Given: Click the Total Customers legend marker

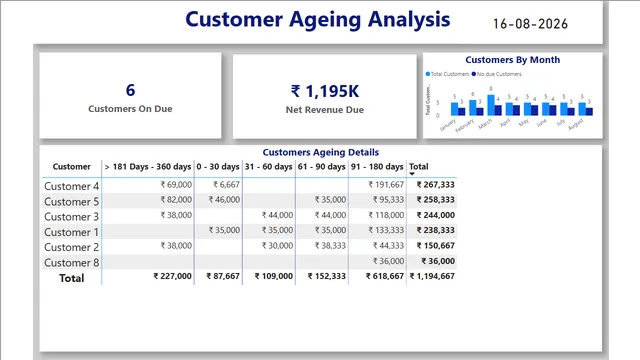Looking at the screenshot, I should [428, 74].
